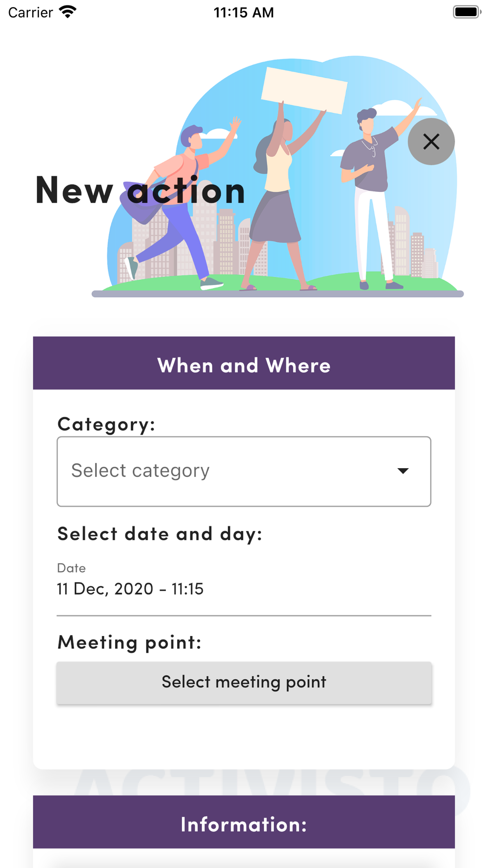
Task: Click the small Date field label
Action: [x=71, y=568]
